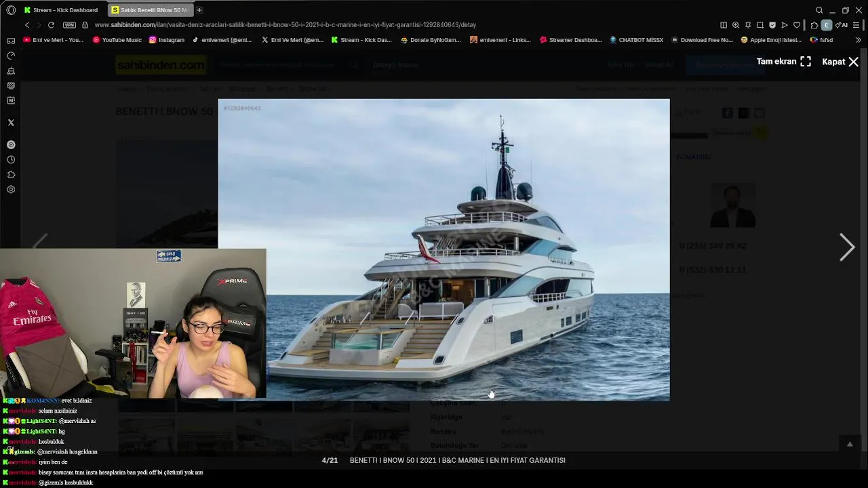Open the AI assistant button
The width and height of the screenshot is (868, 488).
(x=842, y=25)
